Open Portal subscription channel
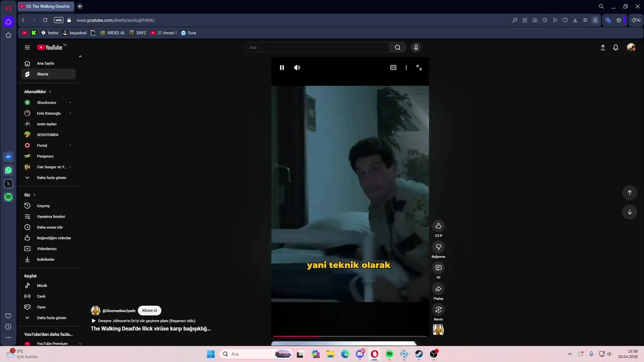 tap(48, 145)
